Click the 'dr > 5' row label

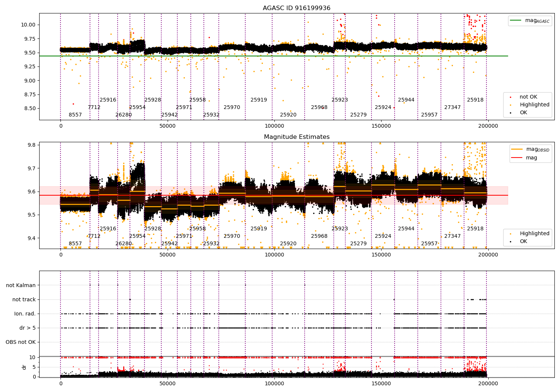28,328
